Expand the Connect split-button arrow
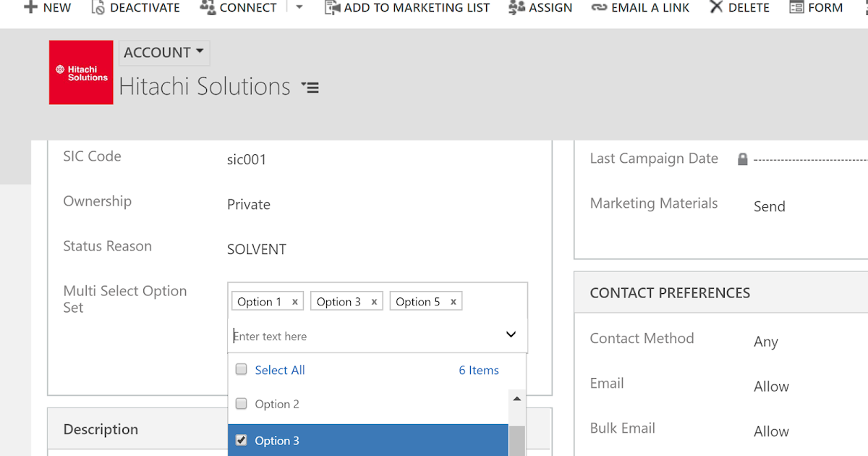The image size is (868, 456). click(299, 7)
